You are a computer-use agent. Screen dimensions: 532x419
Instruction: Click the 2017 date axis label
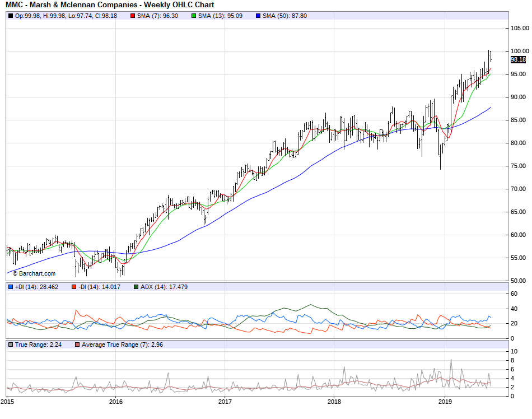click(225, 402)
